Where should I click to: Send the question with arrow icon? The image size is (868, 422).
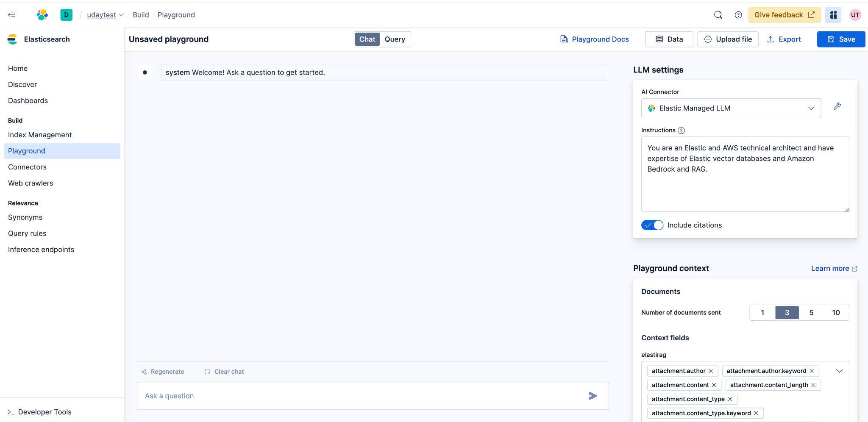point(593,396)
